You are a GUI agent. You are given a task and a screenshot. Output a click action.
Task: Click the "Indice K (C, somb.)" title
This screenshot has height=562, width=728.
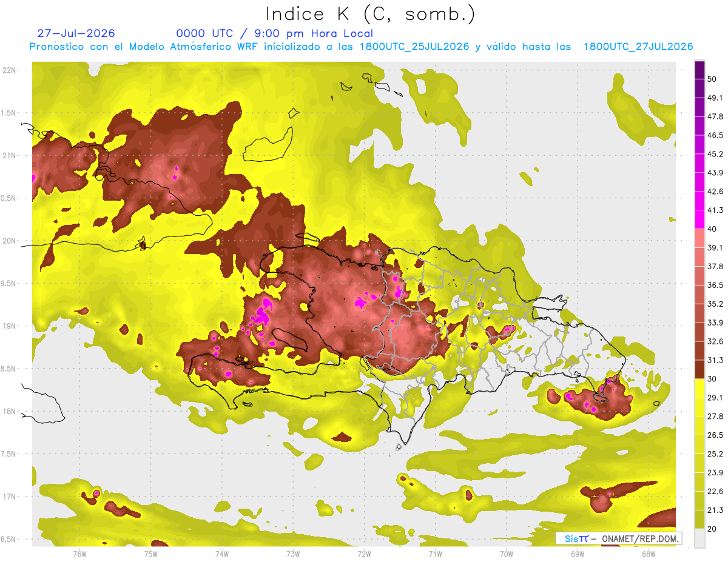(x=370, y=14)
